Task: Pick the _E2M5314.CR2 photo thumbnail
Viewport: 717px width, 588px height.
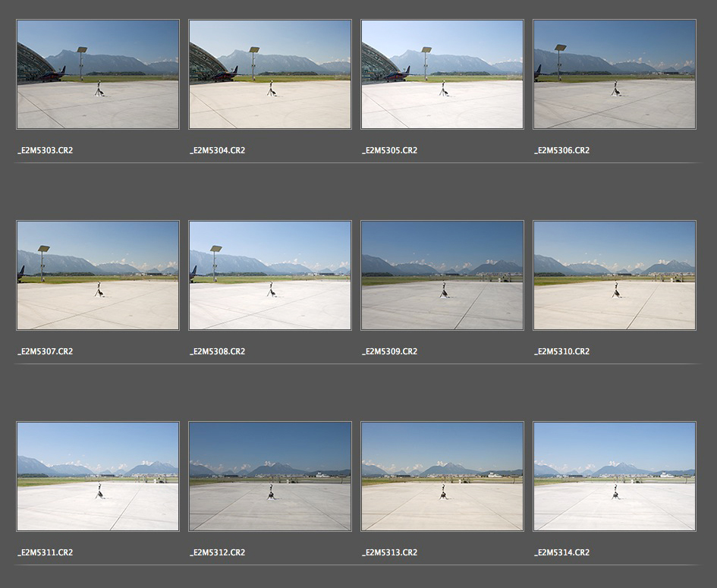Action: 615,476
